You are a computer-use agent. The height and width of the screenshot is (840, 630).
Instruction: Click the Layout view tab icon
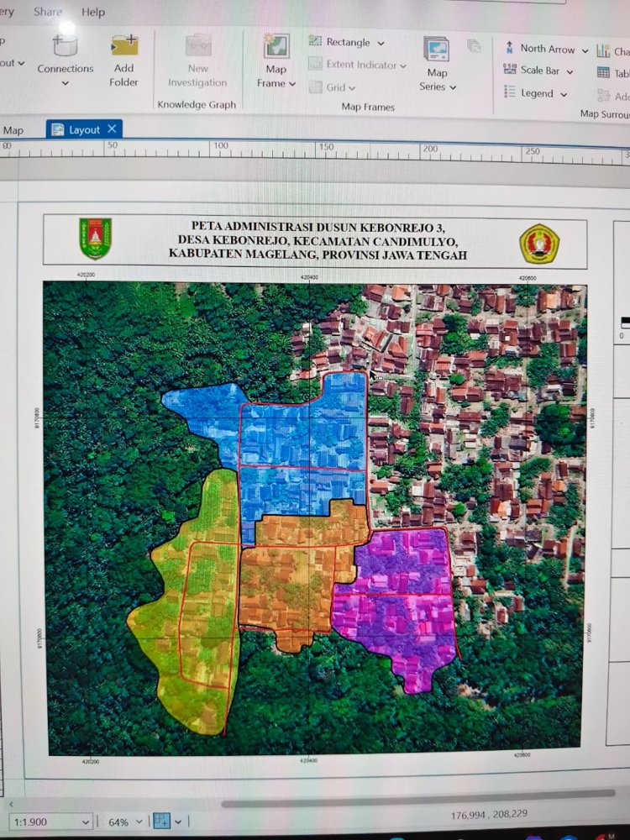coord(57,129)
